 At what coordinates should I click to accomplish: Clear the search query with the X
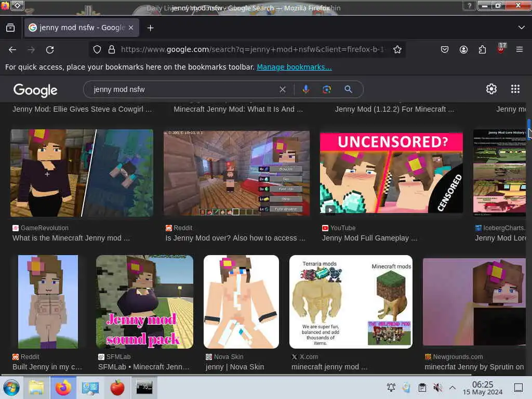tap(282, 89)
